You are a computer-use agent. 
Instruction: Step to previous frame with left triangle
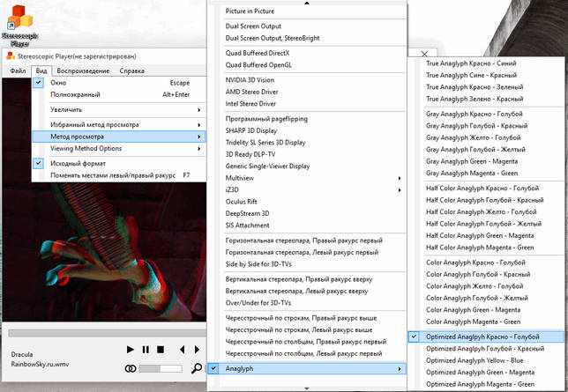coord(183,350)
